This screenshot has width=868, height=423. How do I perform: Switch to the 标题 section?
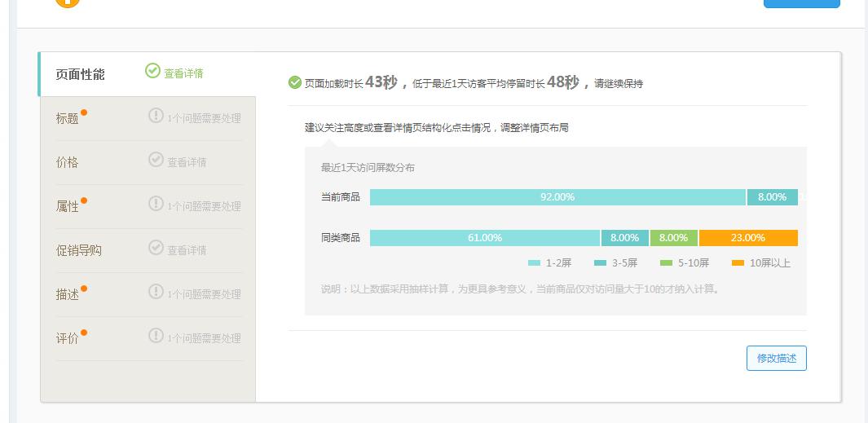coord(68,119)
